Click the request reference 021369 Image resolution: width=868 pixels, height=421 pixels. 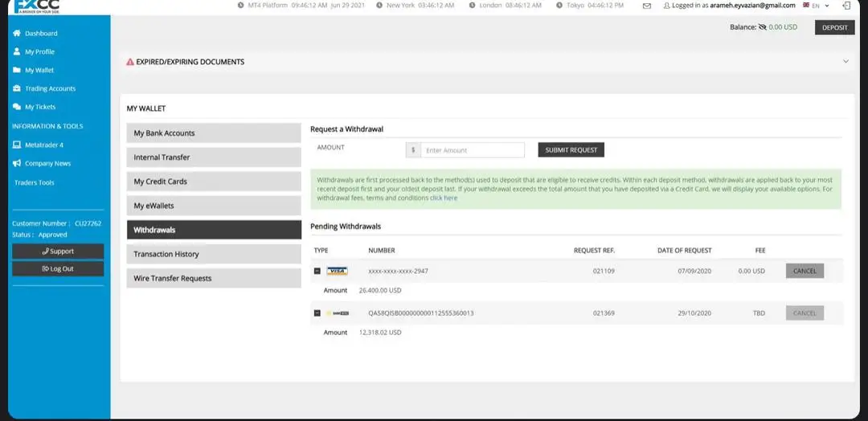(604, 313)
